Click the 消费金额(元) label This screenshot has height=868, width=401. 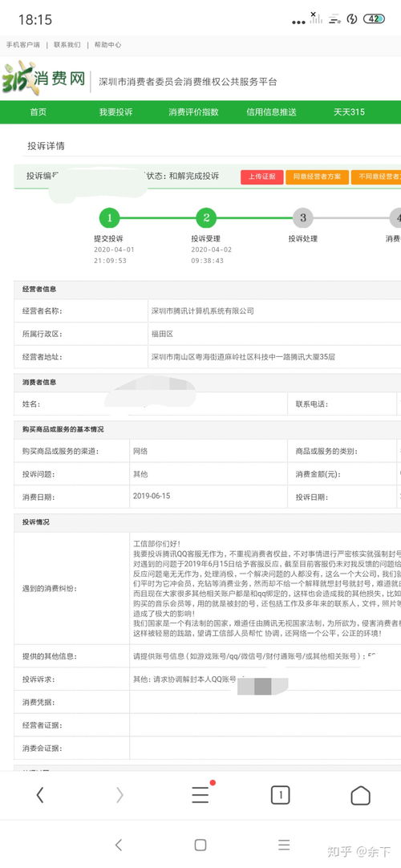pyautogui.click(x=318, y=474)
